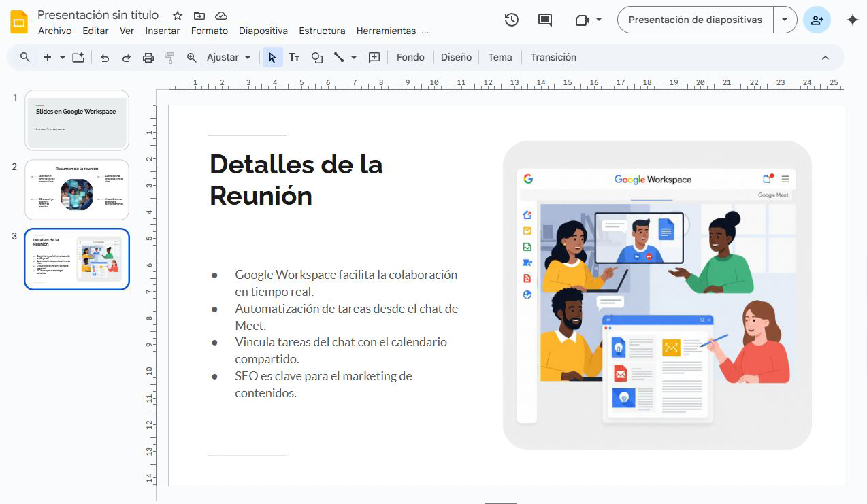
Task: Open the Google Slides home icon
Action: click(x=19, y=22)
